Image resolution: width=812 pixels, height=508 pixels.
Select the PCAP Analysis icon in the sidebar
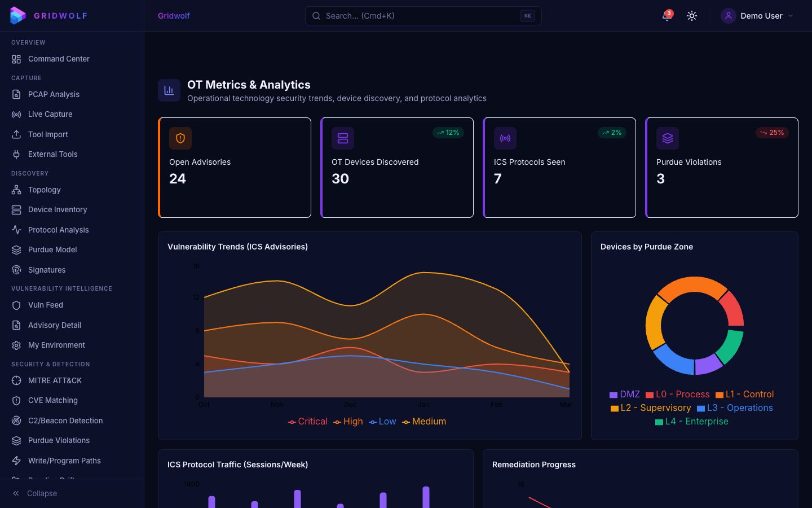16,94
